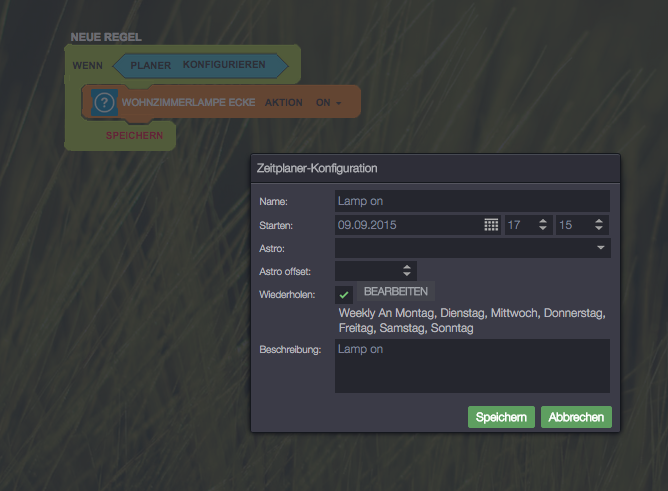Viewport: 668px width, 491px height.
Task: Click red SPEICHERN under the rule block
Action: click(134, 135)
